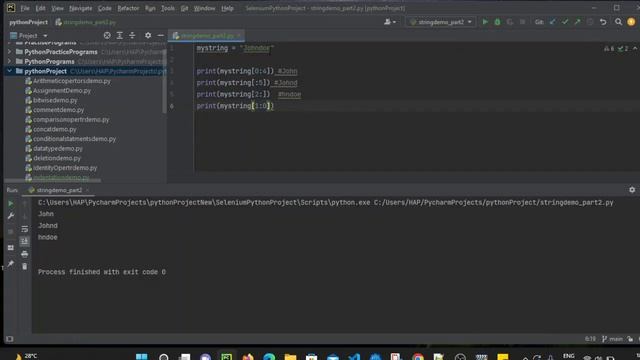Screen dimensions: 640x360
Task: Click the Stop icon in top toolbar
Action: pos(522,22)
